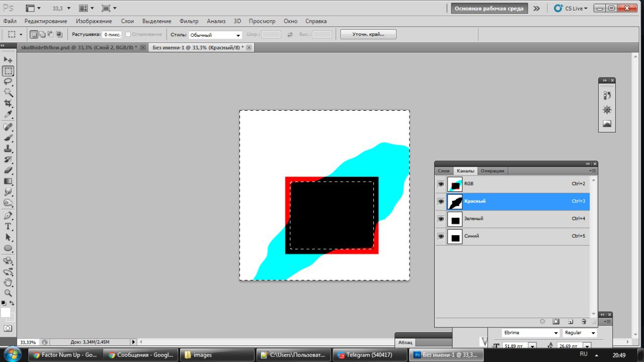Swap foreground and background colors
Screen dimensions: 644x362
pos(12,303)
